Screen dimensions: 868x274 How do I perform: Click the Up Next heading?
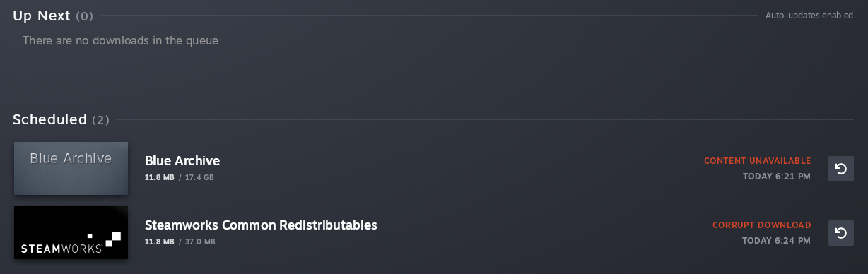[x=42, y=16]
